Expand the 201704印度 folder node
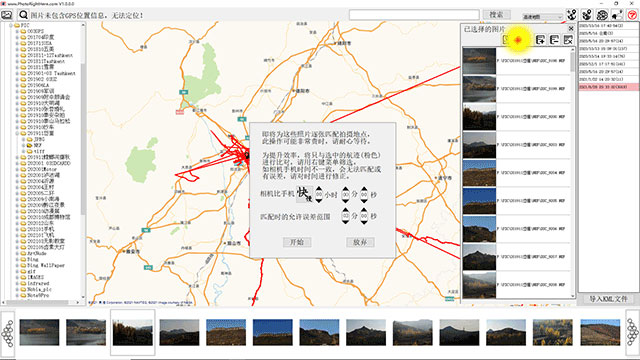 pyautogui.click(x=17, y=37)
